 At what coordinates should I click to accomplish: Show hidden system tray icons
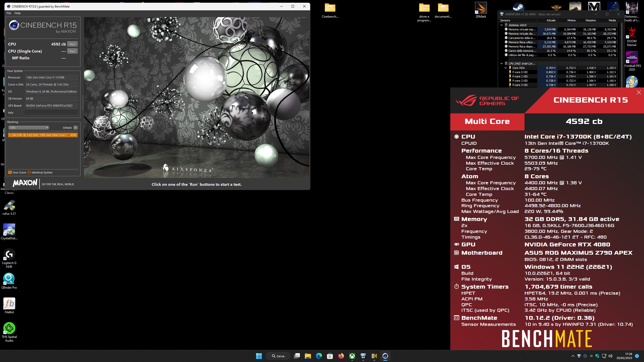(573, 356)
